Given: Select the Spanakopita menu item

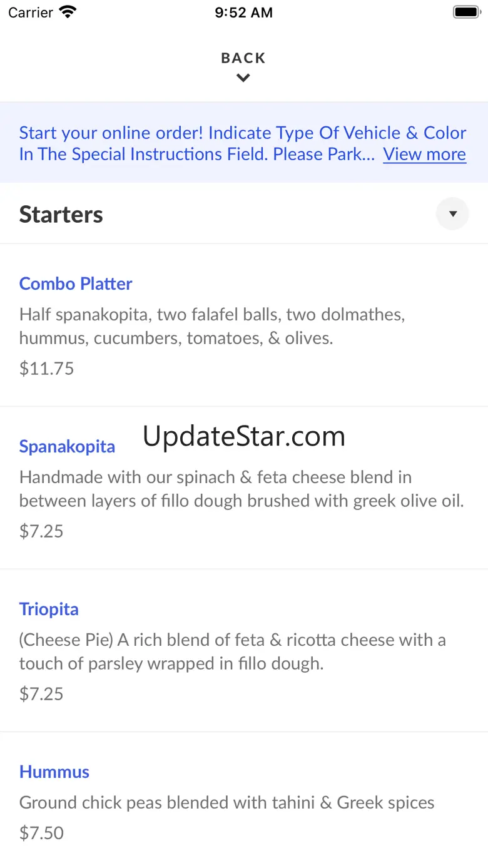Looking at the screenshot, I should 67,446.
